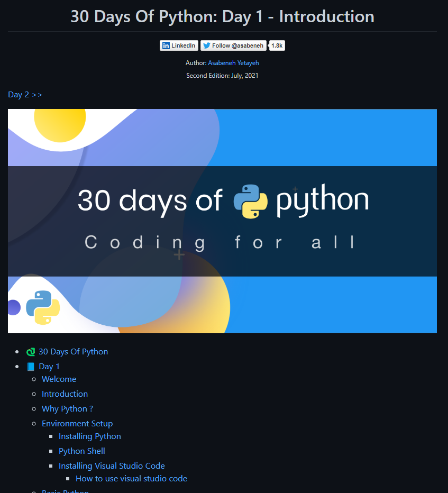448x493 pixels.
Task: Click the 1.8k follower count badge
Action: pyautogui.click(x=277, y=45)
